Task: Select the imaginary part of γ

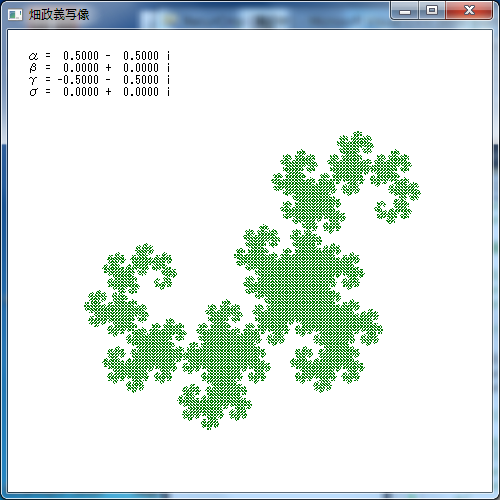Action: (x=141, y=80)
